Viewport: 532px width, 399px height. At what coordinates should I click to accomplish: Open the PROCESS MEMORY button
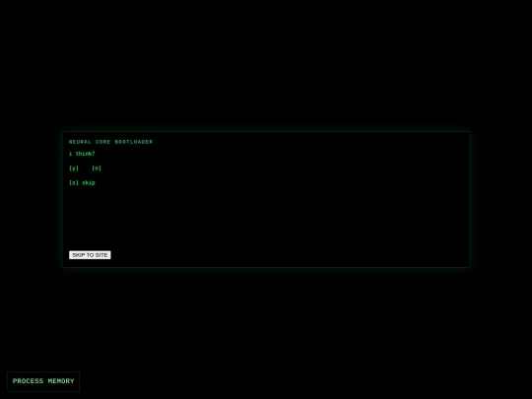point(43,381)
